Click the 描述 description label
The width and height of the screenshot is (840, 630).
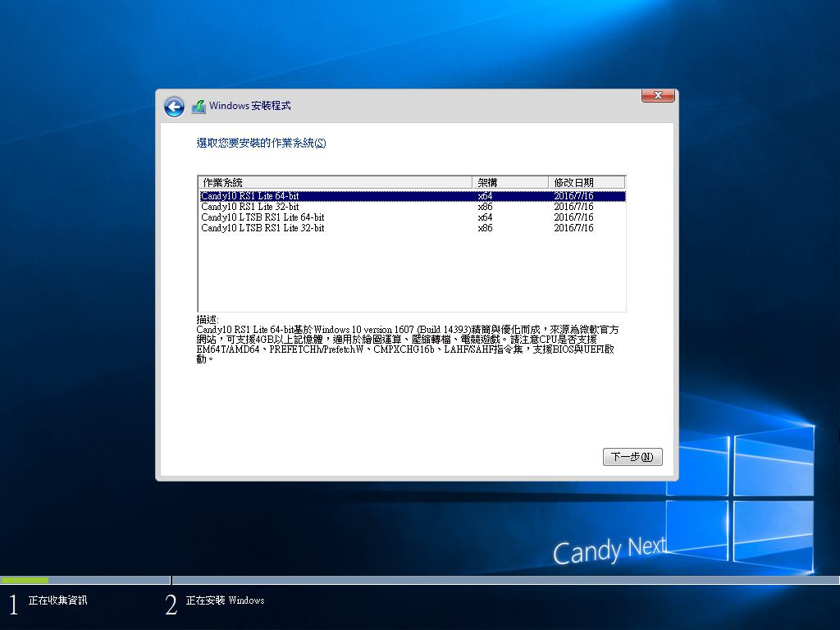coord(208,320)
